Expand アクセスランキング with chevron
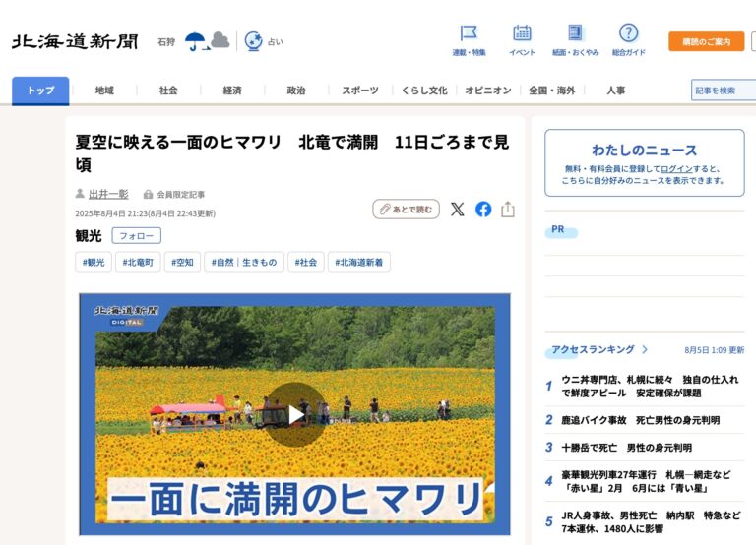The image size is (756, 545). (x=645, y=349)
